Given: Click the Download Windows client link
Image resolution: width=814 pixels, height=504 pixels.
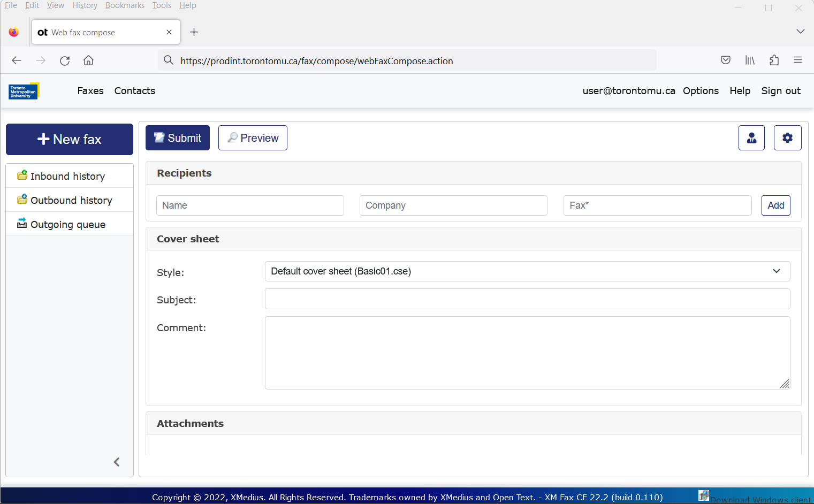Looking at the screenshot, I should pos(760,499).
